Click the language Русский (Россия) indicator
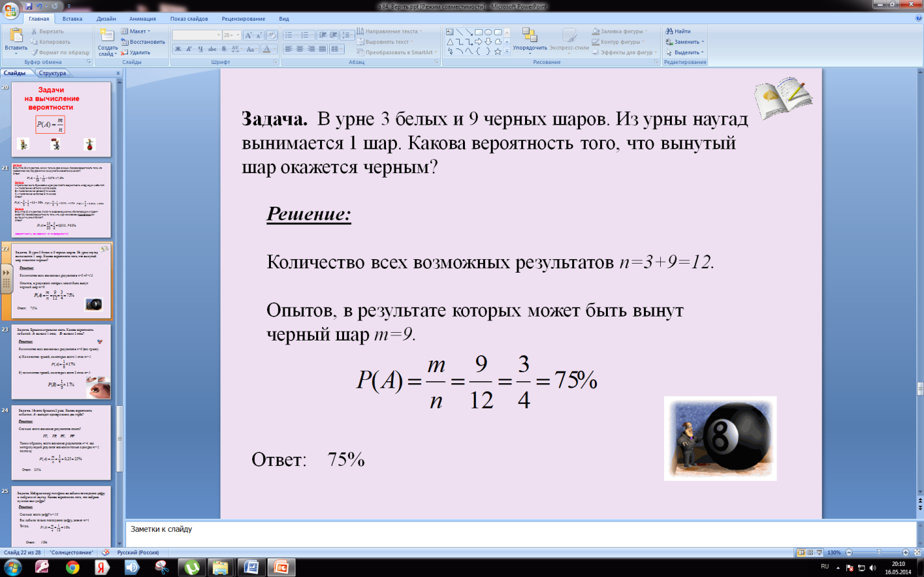Image resolution: width=924 pixels, height=577 pixels. [138, 552]
